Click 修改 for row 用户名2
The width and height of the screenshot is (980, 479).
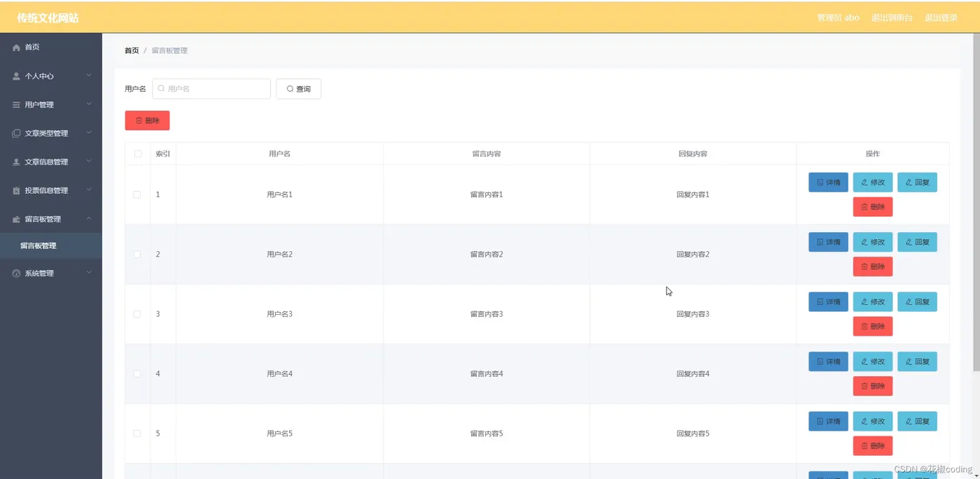click(x=873, y=242)
